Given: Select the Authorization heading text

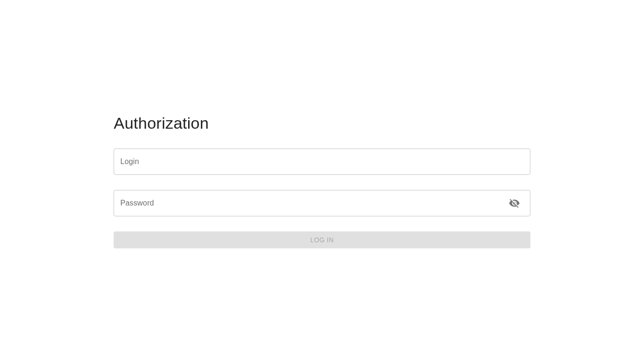Looking at the screenshot, I should pyautogui.click(x=161, y=123).
